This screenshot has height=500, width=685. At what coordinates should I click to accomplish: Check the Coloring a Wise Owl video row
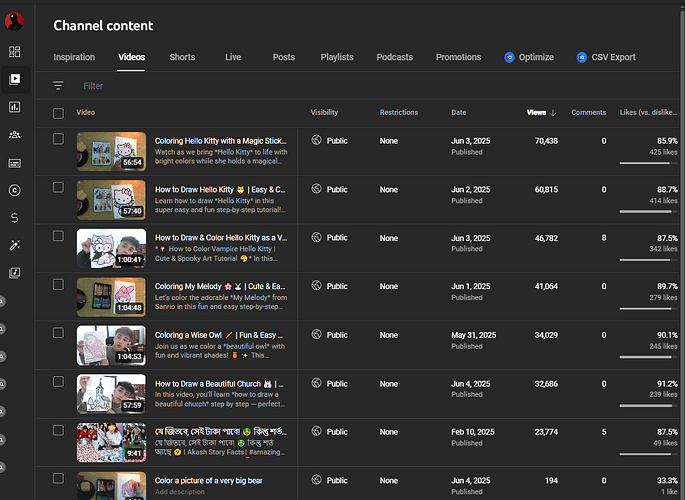(x=58, y=333)
